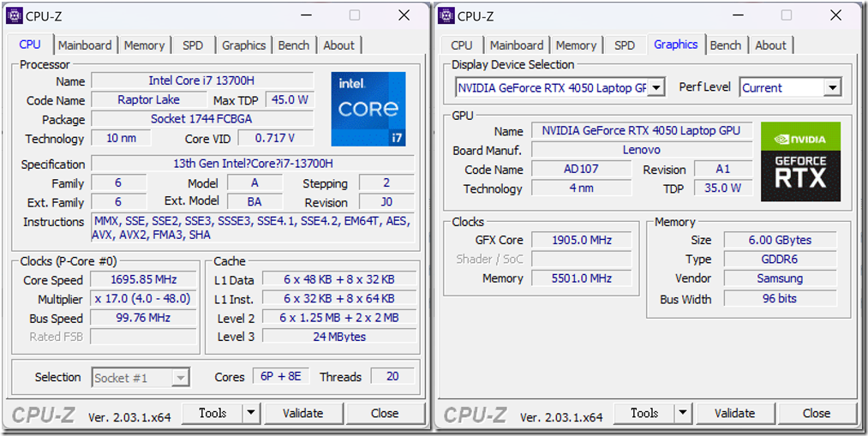The width and height of the screenshot is (868, 436).
Task: Close the left window using title bar X
Action: tap(404, 15)
